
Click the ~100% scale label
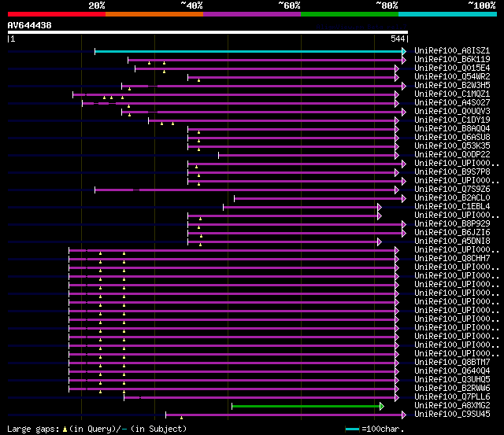(482, 6)
